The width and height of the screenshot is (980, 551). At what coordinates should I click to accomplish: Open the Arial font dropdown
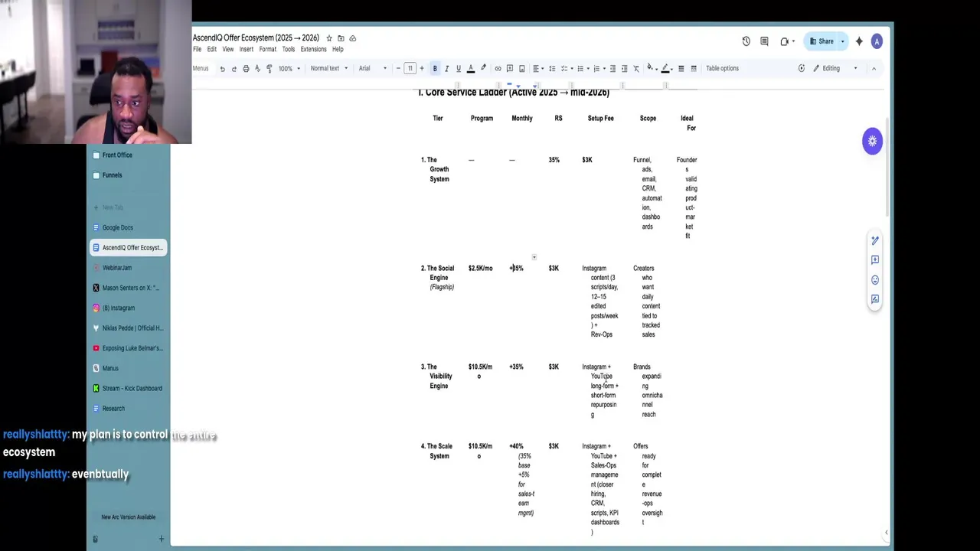[x=372, y=69]
